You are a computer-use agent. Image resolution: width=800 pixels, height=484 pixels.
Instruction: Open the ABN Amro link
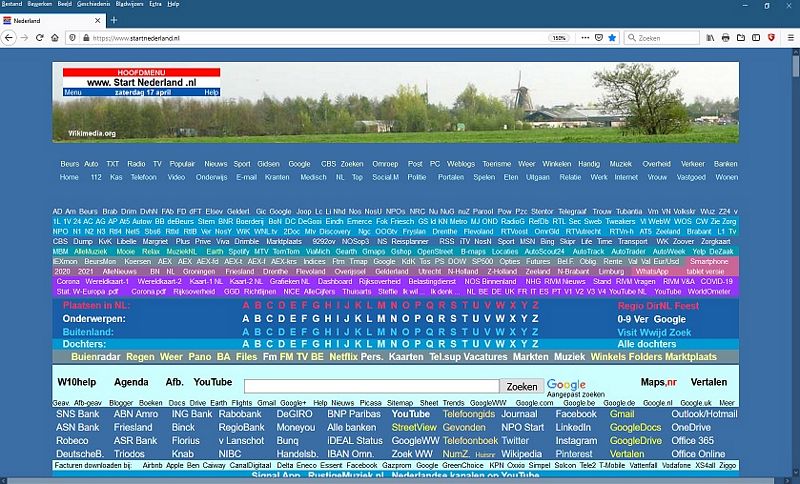coord(136,414)
